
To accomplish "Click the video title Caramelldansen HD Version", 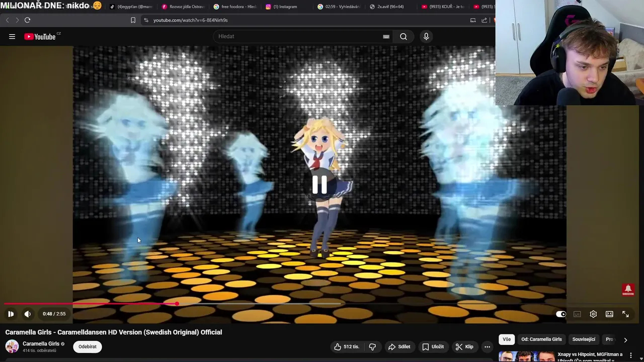I will [114, 332].
